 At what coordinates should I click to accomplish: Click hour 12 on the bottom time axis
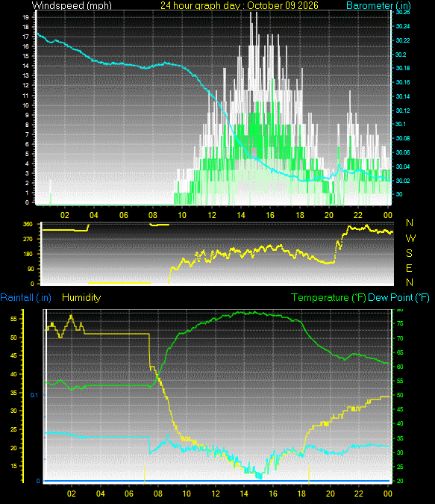[215, 494]
